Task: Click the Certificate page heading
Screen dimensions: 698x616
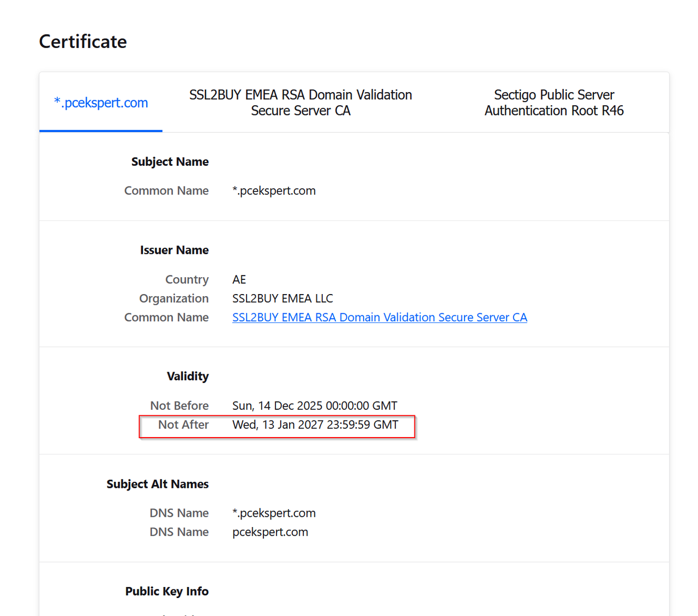Action: (83, 41)
